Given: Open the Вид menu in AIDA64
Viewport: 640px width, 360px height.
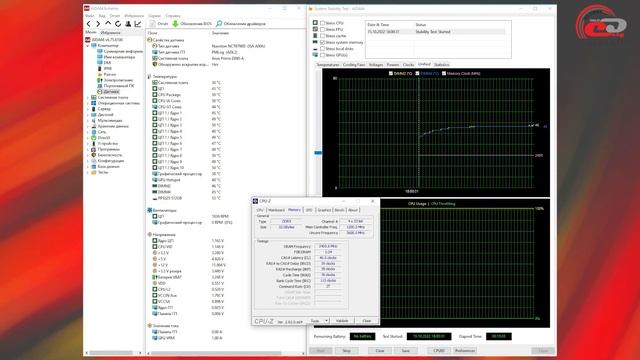Looking at the screenshot, I should click(x=102, y=16).
